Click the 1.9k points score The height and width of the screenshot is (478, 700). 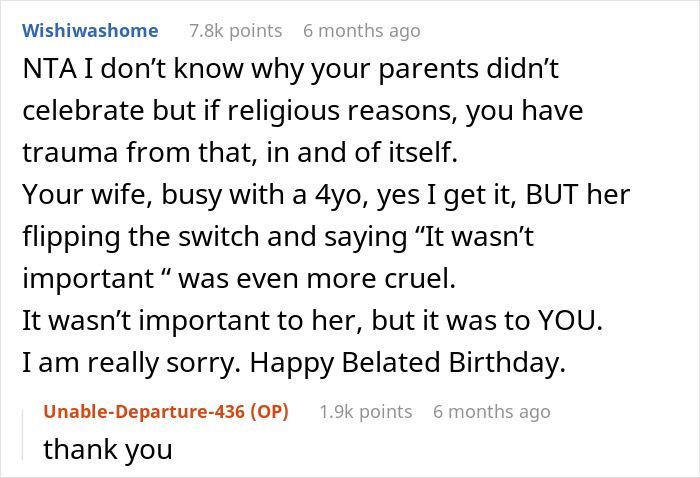(x=365, y=411)
